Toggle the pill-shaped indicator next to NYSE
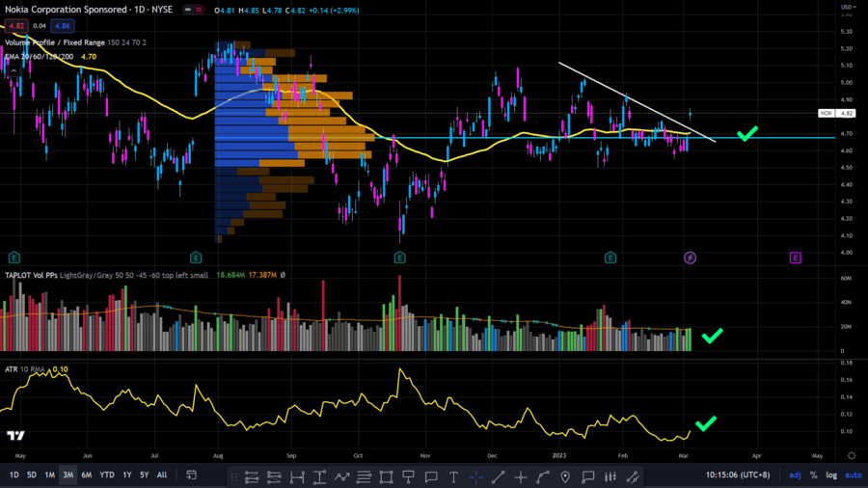This screenshot has height=488, width=868. point(193,10)
